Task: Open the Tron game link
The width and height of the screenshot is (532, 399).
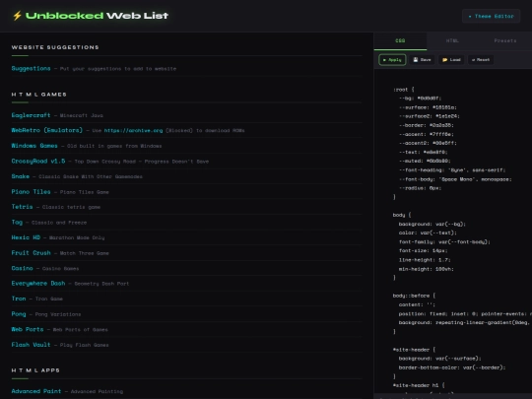Action: click(19, 299)
